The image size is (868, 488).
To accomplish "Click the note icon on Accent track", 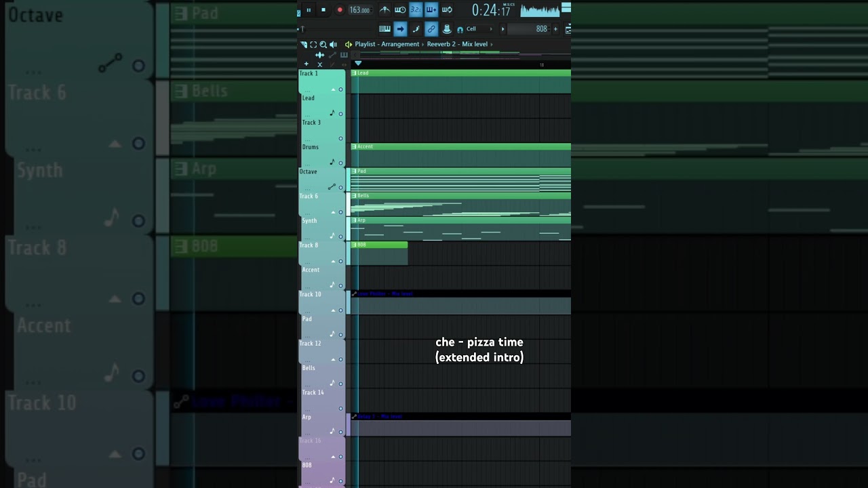I will tap(332, 285).
